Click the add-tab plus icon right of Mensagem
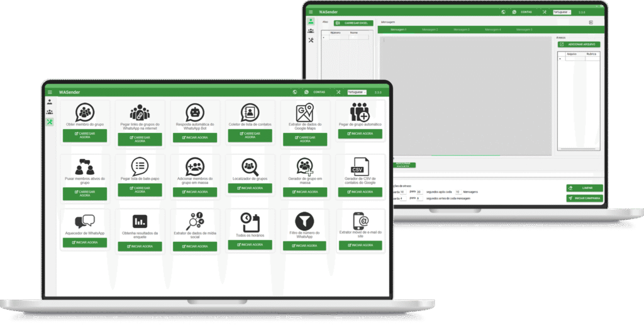 (591, 22)
